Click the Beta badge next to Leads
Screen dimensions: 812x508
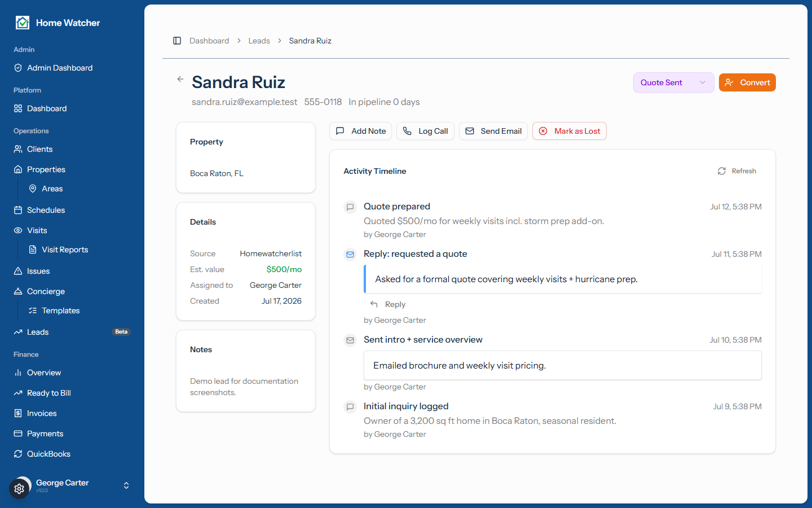coord(121,332)
